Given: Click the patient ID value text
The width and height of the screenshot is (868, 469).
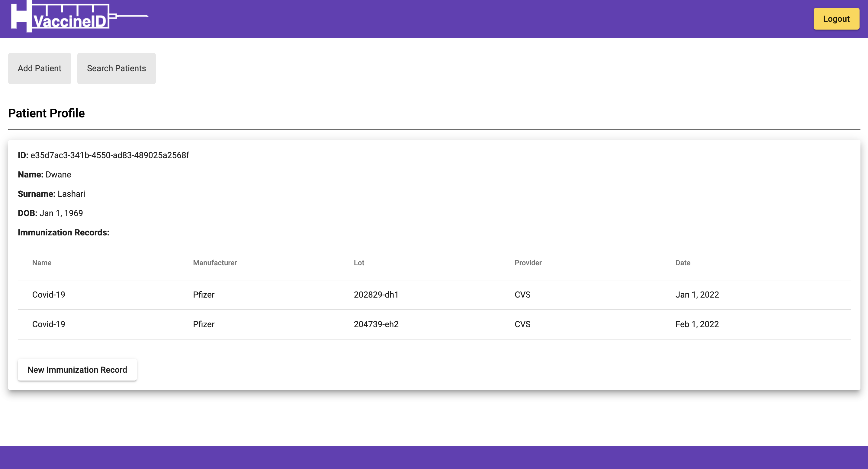Looking at the screenshot, I should 110,155.
